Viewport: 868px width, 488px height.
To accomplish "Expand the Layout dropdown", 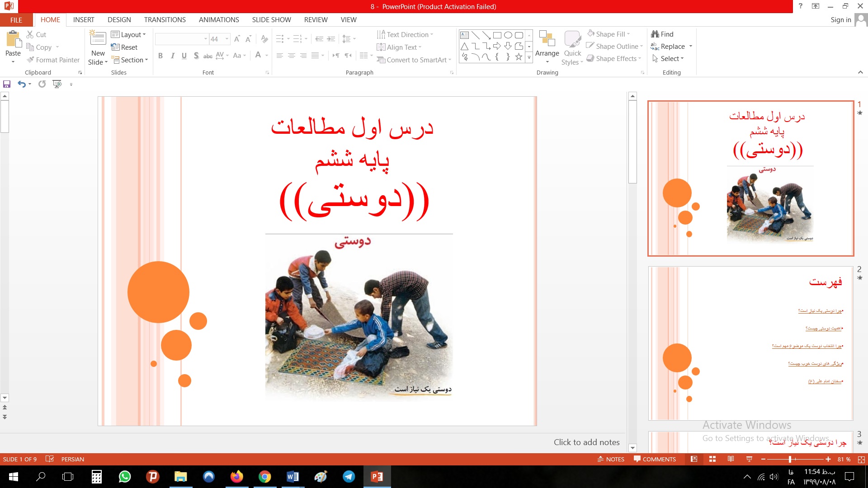I will point(129,35).
